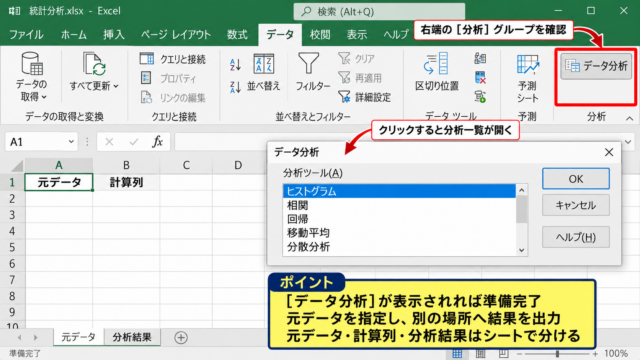Click キャンセル in データ分析 dialog
Image resolution: width=640 pixels, height=360 pixels.
[576, 205]
